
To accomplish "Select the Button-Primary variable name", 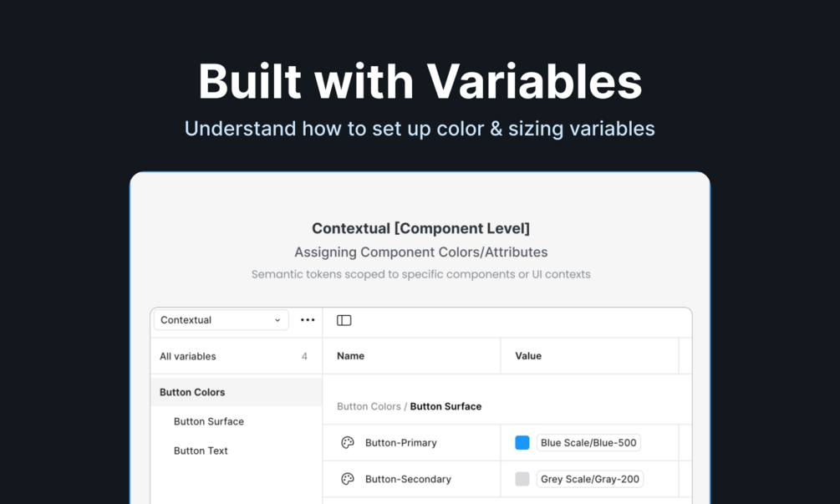I will 401,442.
